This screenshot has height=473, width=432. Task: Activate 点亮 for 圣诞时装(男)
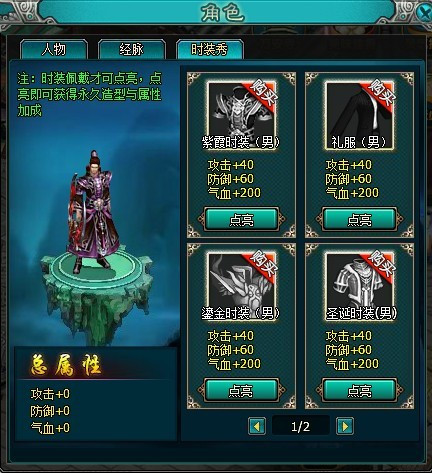[359, 390]
